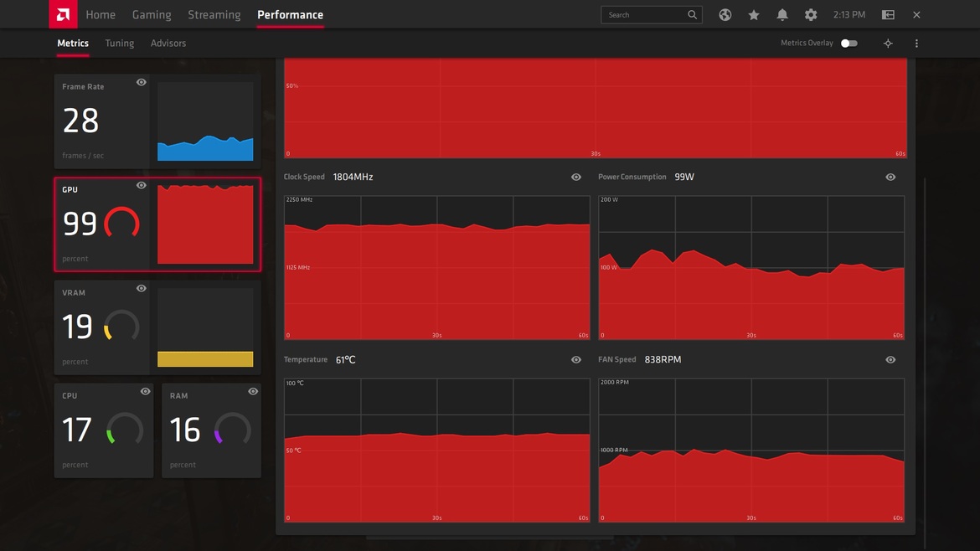
Task: Switch to the Gaming tab
Action: tap(152, 14)
